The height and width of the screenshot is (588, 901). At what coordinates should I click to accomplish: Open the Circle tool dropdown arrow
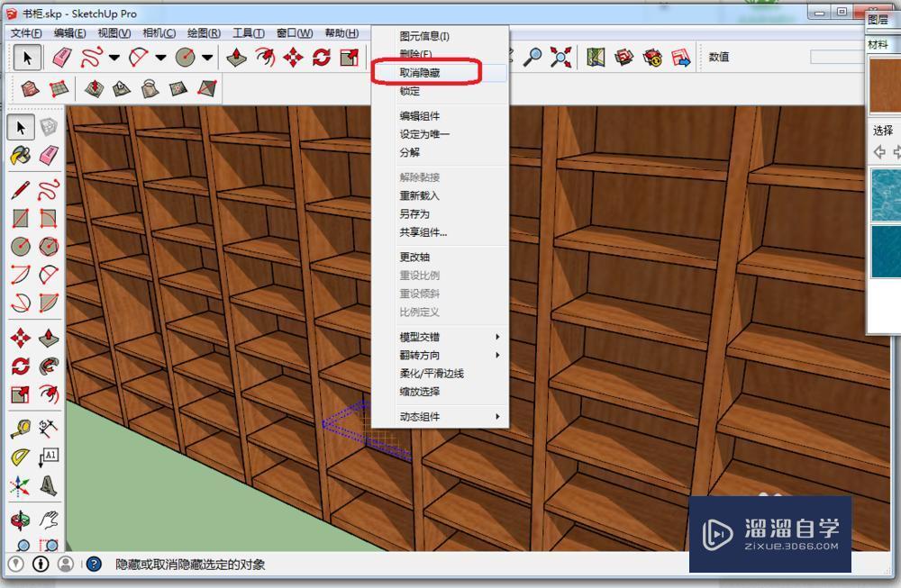pos(206,56)
